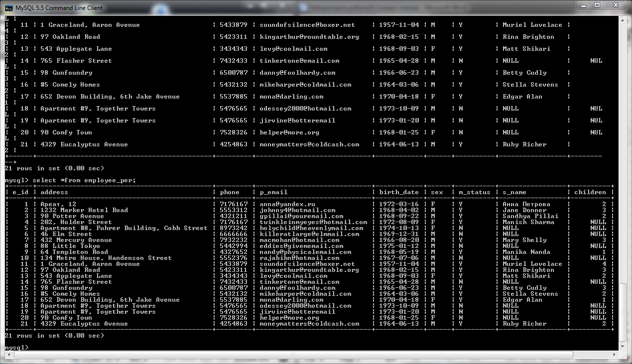632x364 pixels.
Task: Click the email anna@yandex.ru
Action: point(287,204)
